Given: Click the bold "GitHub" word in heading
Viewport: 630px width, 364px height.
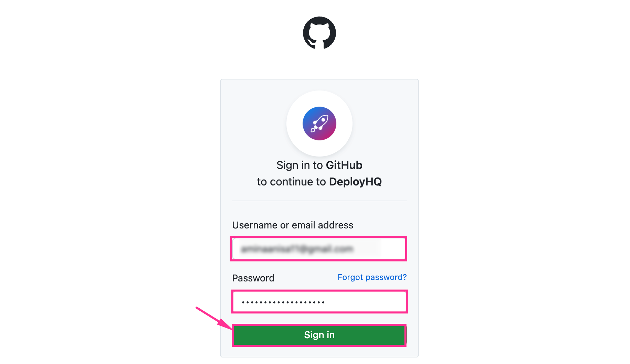Looking at the screenshot, I should pos(344,165).
